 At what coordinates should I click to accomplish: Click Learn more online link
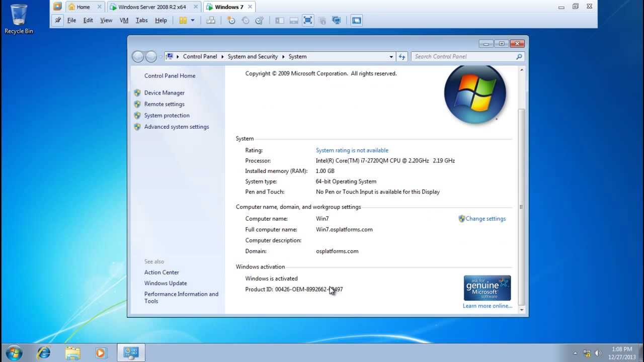(x=488, y=306)
